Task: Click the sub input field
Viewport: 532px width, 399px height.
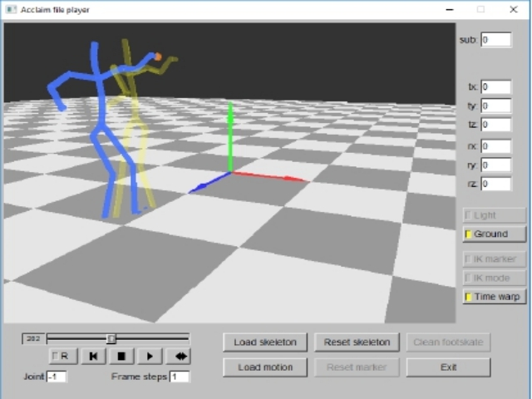Action: point(495,40)
